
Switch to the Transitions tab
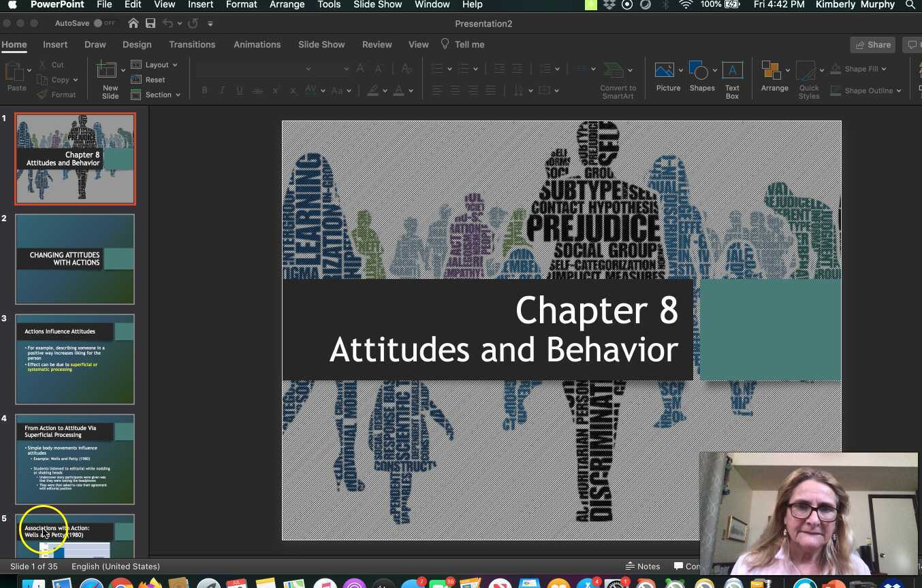[192, 44]
